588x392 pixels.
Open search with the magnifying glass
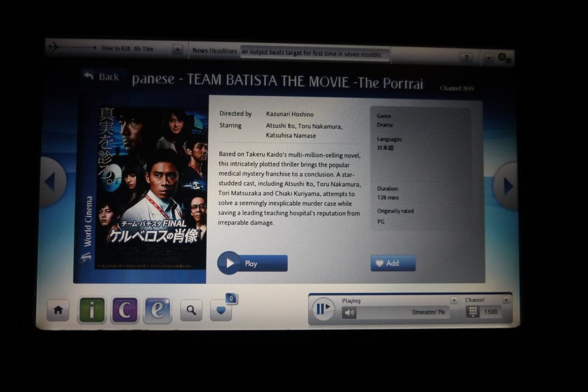pyautogui.click(x=191, y=310)
